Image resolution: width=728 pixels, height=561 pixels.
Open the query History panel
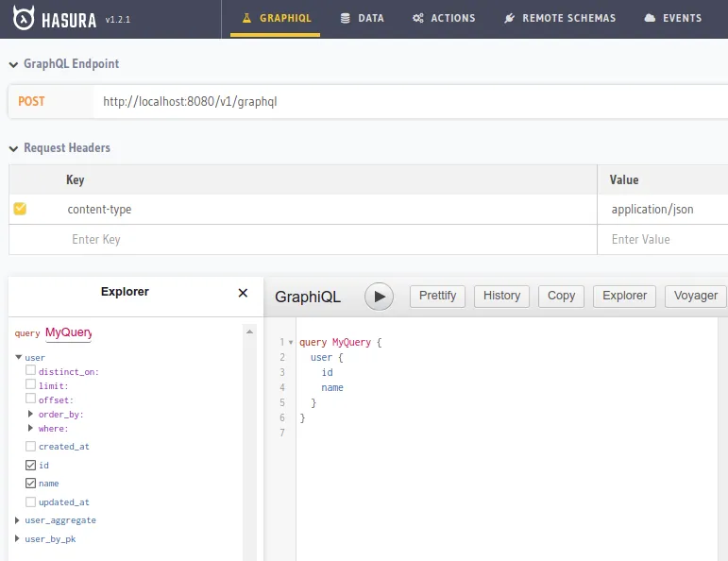[x=501, y=296]
